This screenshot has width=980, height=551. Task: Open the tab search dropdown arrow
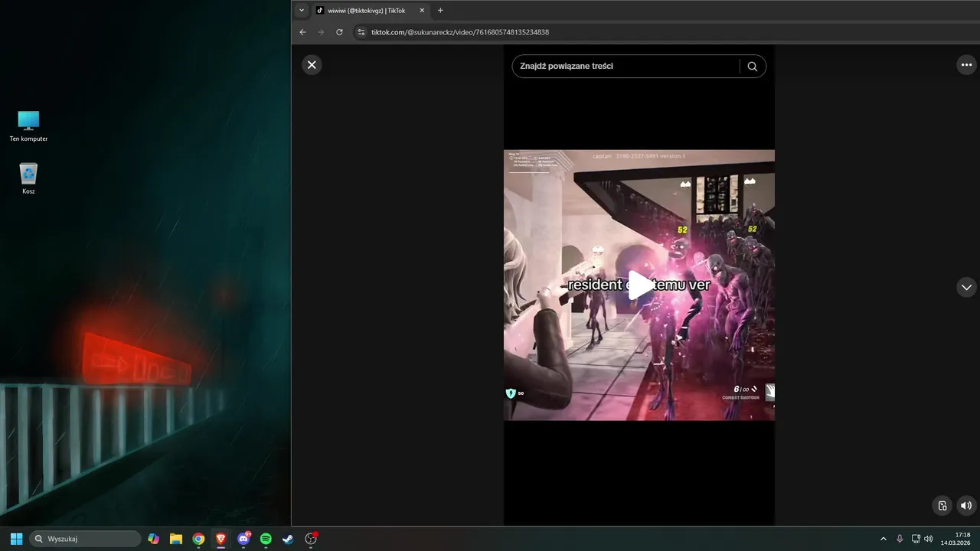(x=302, y=11)
